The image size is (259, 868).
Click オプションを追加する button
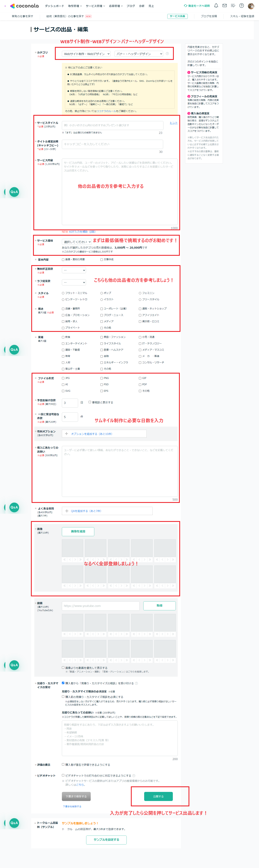[x=104, y=434]
